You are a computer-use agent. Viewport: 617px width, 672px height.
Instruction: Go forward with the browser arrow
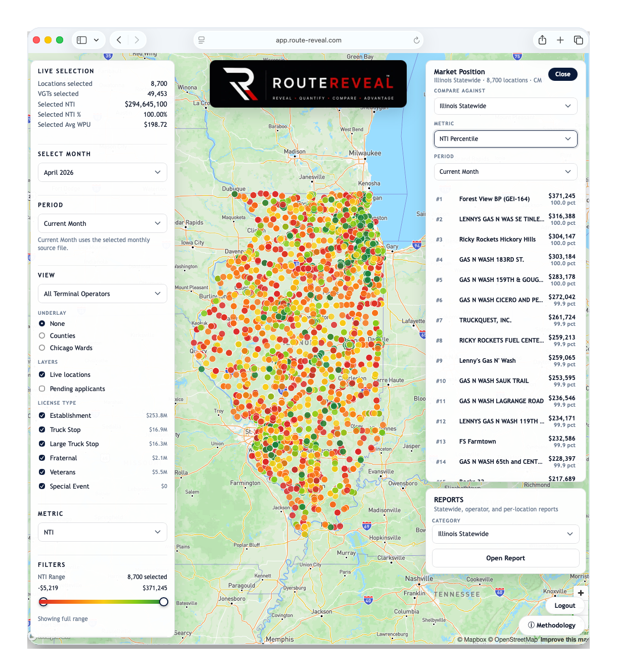tap(136, 40)
